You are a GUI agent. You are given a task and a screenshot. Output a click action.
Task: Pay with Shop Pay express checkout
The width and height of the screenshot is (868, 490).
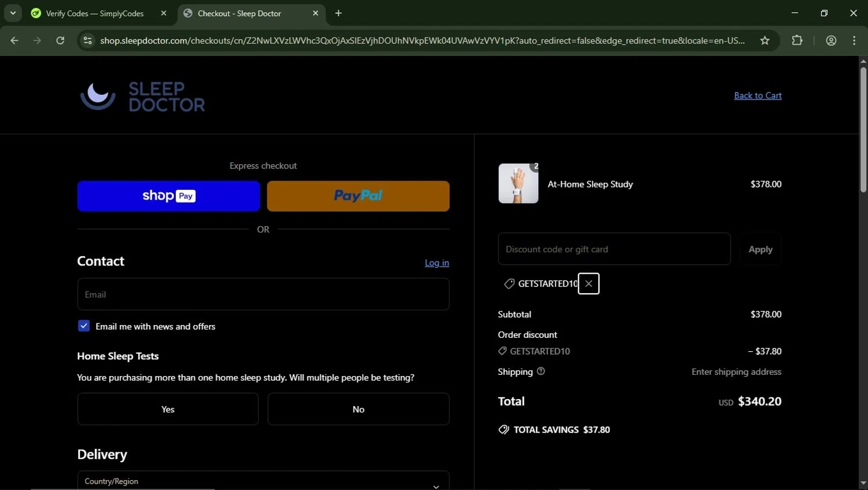coord(168,196)
